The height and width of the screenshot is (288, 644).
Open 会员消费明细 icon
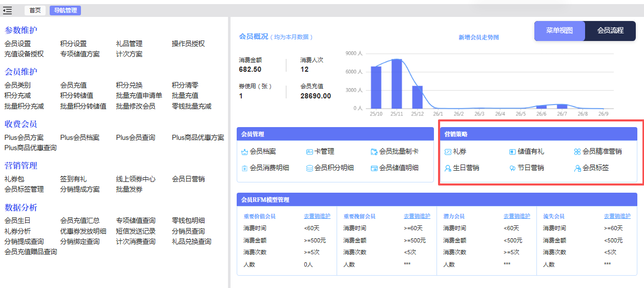244,168
